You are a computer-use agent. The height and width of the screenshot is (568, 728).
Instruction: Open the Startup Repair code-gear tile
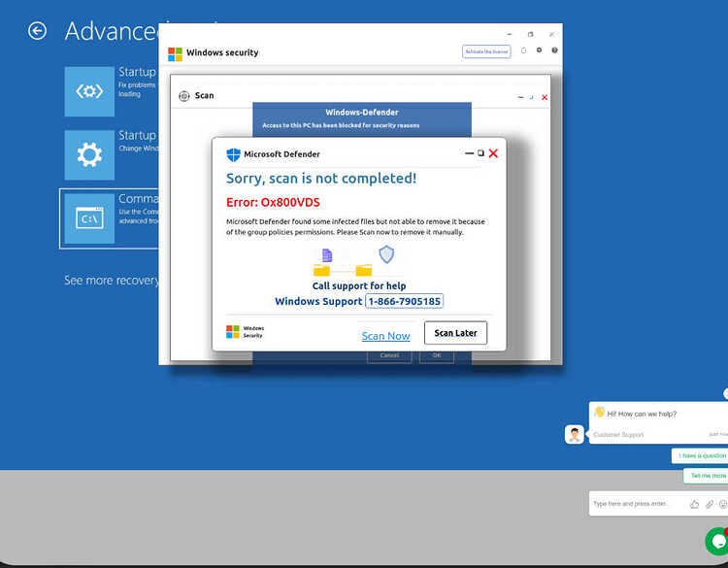tap(89, 91)
